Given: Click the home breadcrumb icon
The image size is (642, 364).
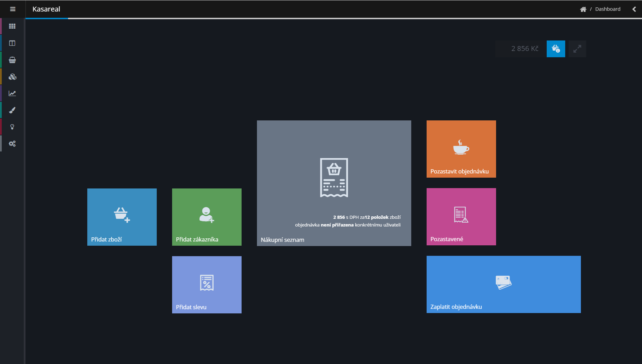Looking at the screenshot, I should coord(583,9).
